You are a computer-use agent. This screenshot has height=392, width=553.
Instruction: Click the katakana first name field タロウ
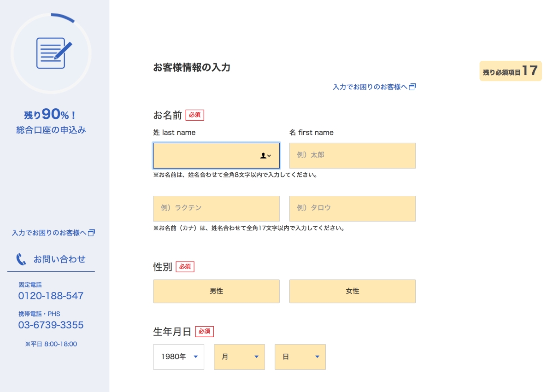tap(352, 208)
